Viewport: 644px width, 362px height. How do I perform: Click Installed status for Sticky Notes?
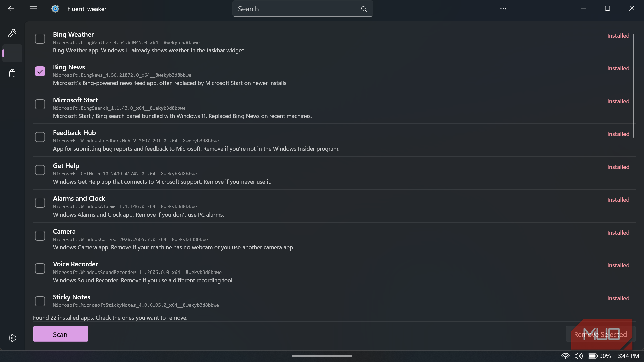pos(618,298)
